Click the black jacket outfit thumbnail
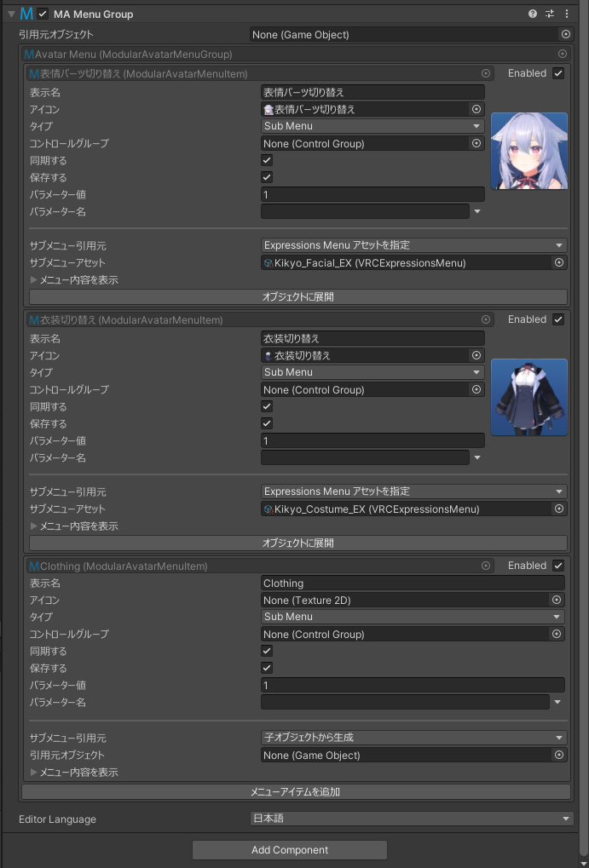The height and width of the screenshot is (868, 589). [x=529, y=398]
